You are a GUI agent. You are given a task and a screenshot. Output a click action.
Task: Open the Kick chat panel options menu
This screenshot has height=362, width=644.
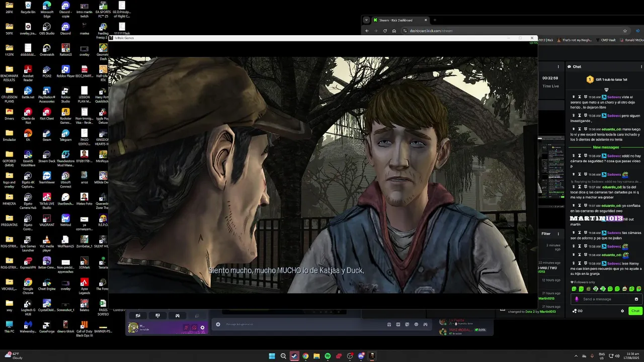point(641,66)
